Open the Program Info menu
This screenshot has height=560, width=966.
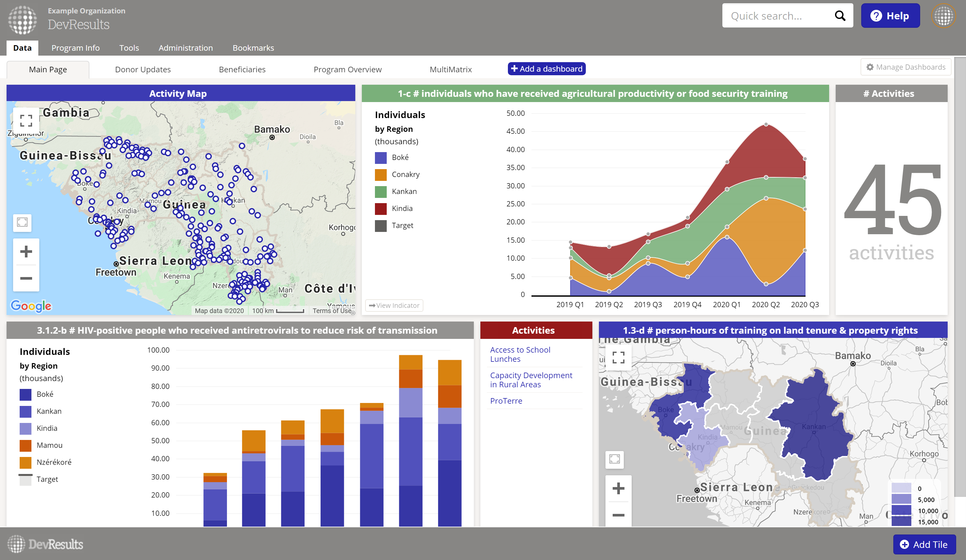tap(76, 48)
